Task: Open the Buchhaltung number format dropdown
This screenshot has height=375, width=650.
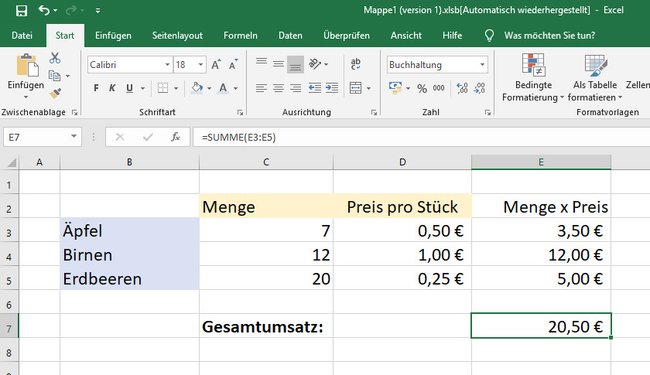Action: pyautogui.click(x=482, y=65)
